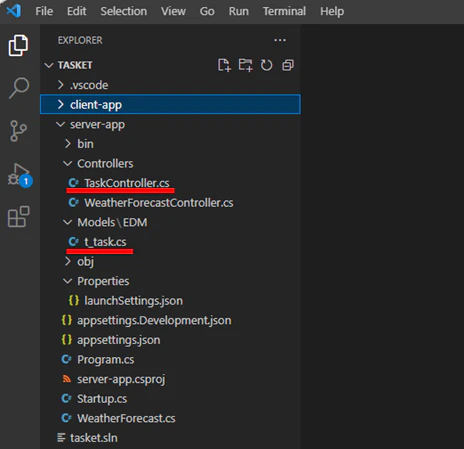
Task: Select the Properties folder name
Action: pyautogui.click(x=103, y=281)
